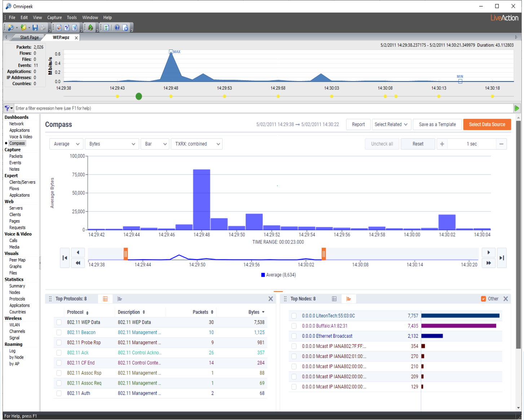Switch Top Nodes to table view

[334, 299]
